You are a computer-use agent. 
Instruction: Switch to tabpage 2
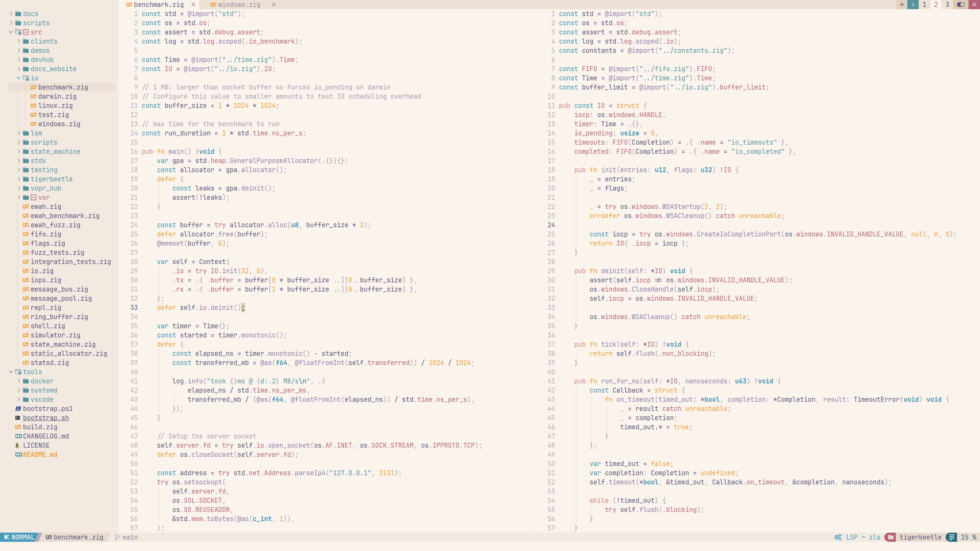point(936,5)
